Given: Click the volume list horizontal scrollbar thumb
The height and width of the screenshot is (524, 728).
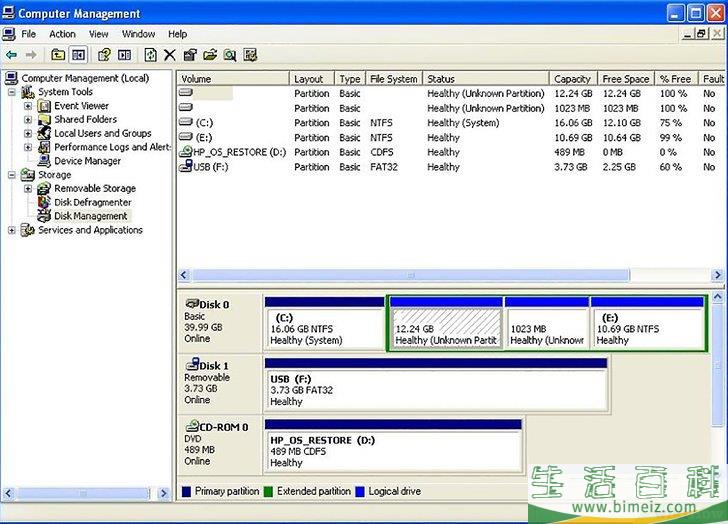Looking at the screenshot, I should [411, 275].
